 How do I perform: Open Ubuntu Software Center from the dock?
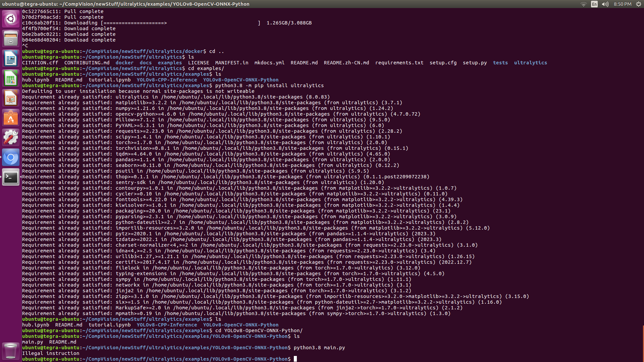click(x=11, y=118)
